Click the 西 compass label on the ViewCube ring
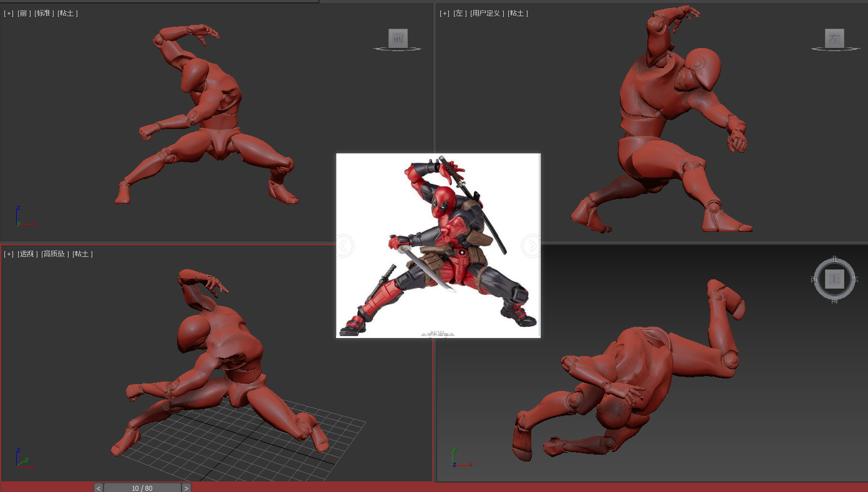Viewport: 868px width, 492px height. (x=814, y=279)
